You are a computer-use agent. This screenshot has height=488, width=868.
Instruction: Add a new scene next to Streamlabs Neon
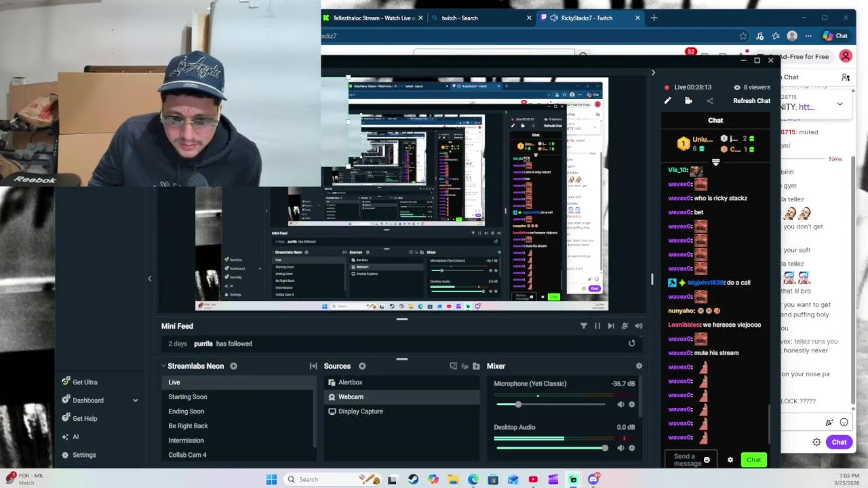click(x=233, y=366)
